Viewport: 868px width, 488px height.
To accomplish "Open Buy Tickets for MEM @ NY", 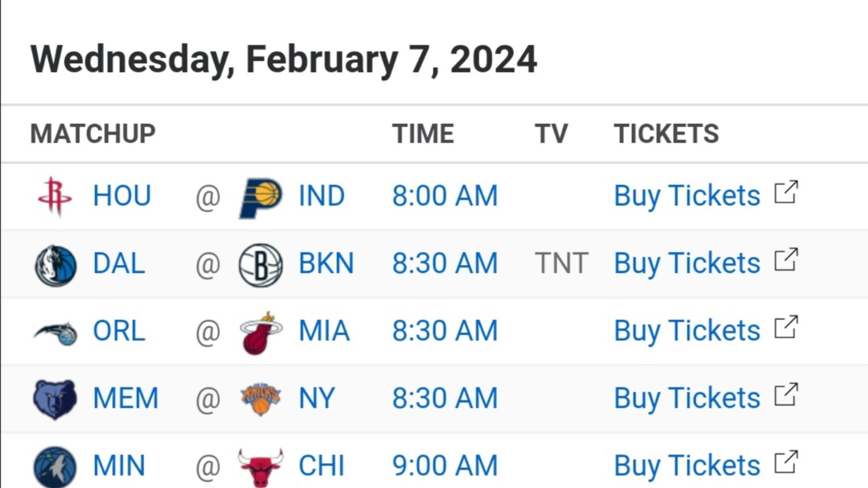I will coord(687,398).
